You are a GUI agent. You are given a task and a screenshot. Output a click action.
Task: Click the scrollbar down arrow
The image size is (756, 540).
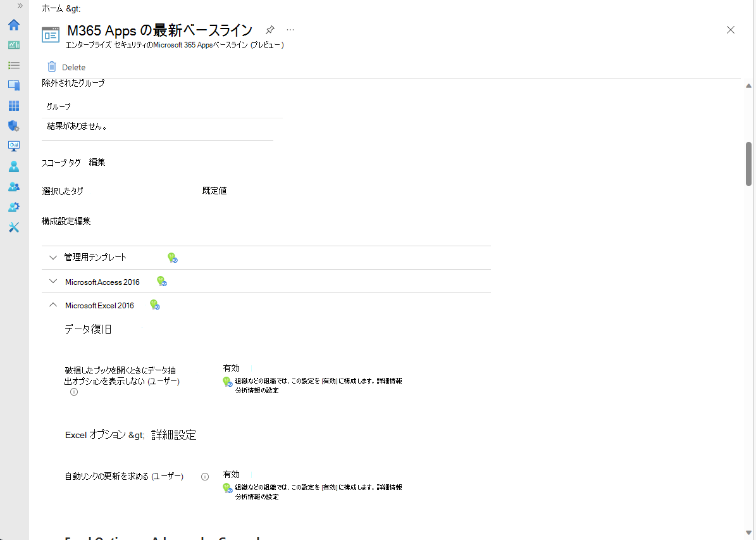pyautogui.click(x=748, y=533)
